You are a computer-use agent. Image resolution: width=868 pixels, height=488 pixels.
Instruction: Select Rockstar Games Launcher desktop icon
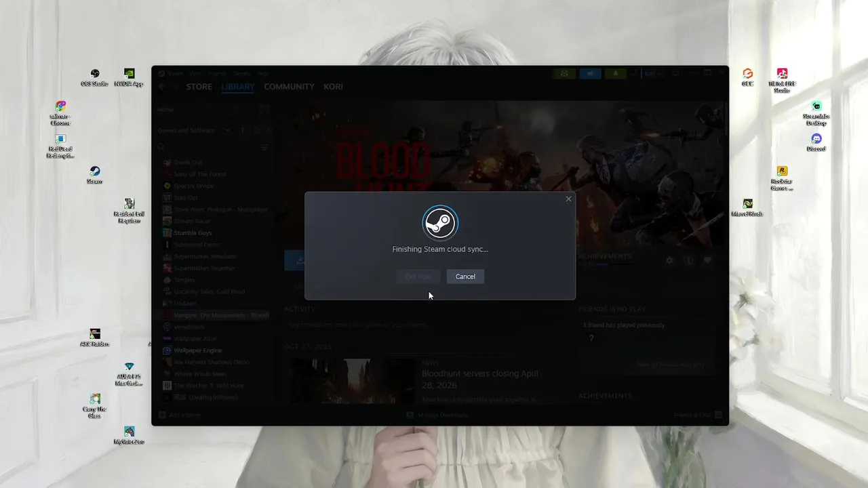pos(782,178)
